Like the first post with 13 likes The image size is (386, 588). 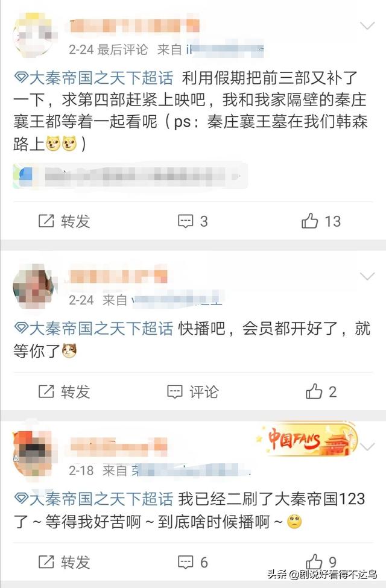(x=310, y=221)
